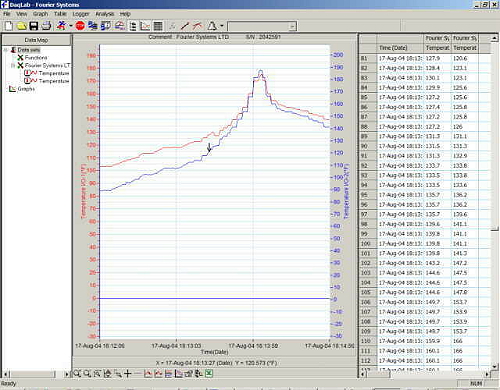The width and height of the screenshot is (500, 390).
Task: Toggle the Graph view icon
Action: coord(145,26)
